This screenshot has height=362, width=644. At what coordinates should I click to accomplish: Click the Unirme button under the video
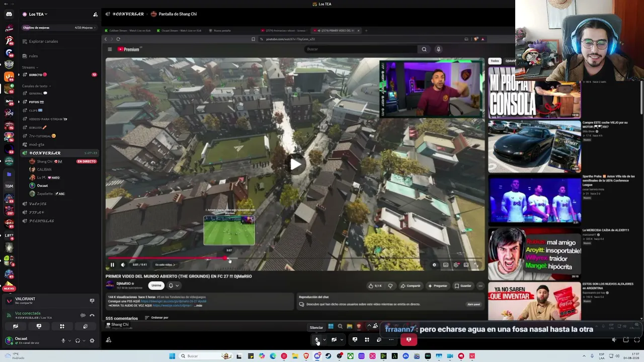coord(156,286)
